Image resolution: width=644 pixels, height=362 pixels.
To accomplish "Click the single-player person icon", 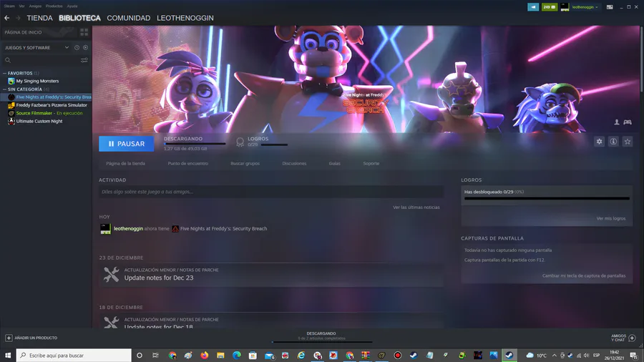I will tap(617, 122).
